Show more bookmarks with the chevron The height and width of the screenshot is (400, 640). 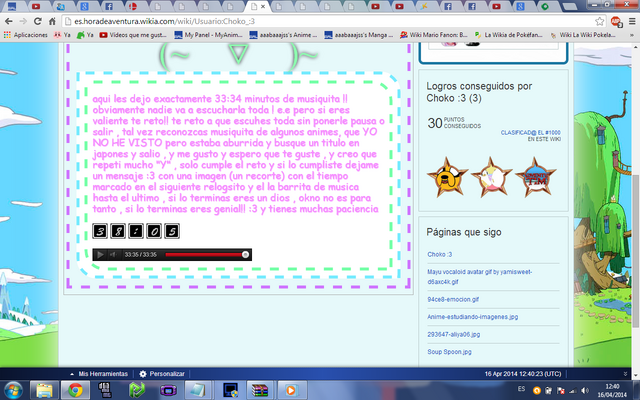632,35
